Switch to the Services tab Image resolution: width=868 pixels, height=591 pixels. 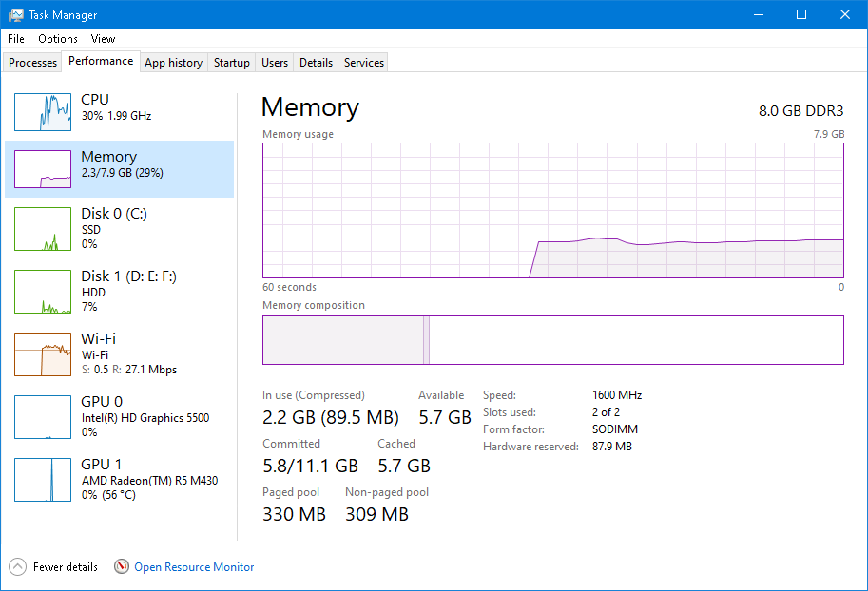pyautogui.click(x=364, y=63)
